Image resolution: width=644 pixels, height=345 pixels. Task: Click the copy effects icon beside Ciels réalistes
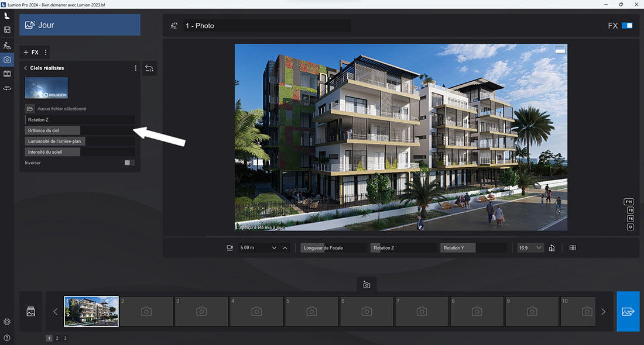(x=149, y=68)
